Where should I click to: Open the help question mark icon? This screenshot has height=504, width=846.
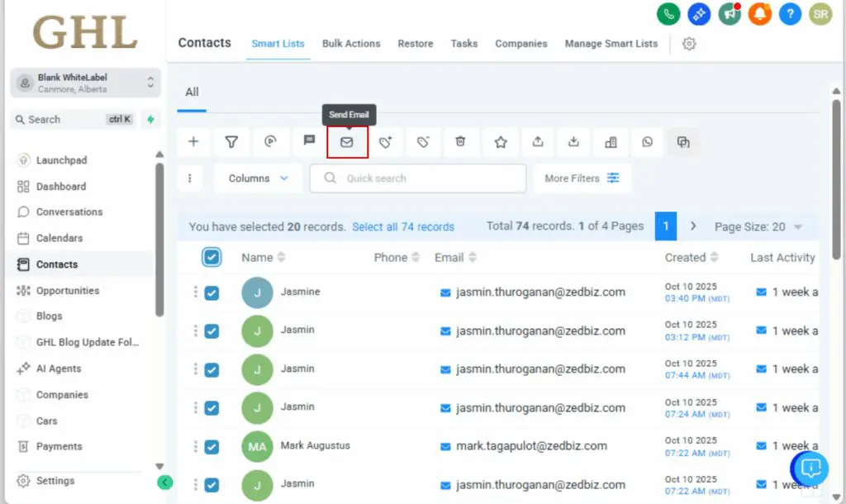790,13
